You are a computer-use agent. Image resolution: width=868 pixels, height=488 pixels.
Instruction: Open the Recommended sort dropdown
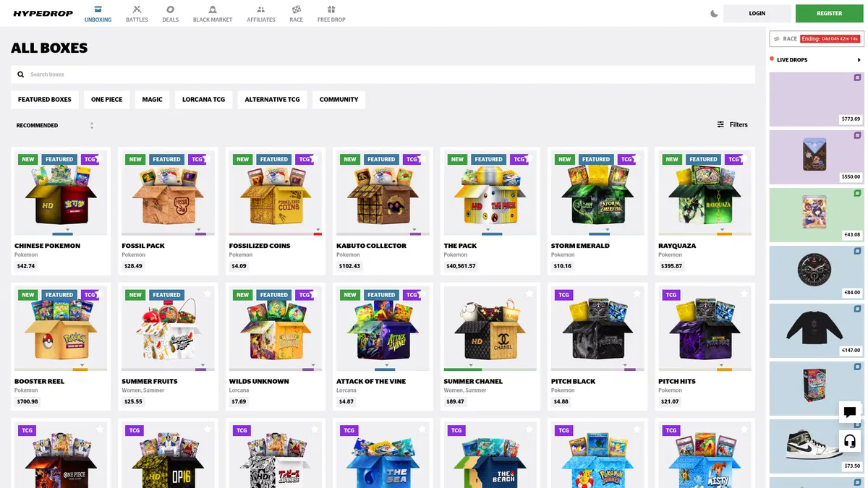coord(56,126)
